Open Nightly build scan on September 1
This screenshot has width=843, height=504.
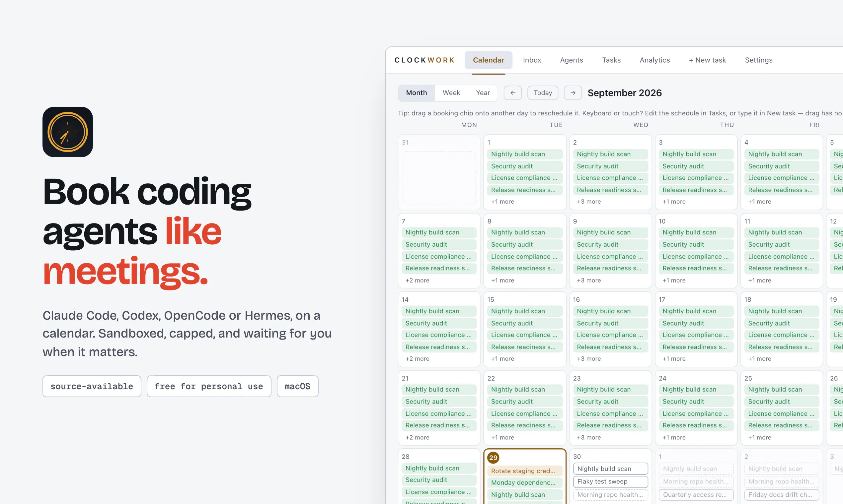click(525, 154)
